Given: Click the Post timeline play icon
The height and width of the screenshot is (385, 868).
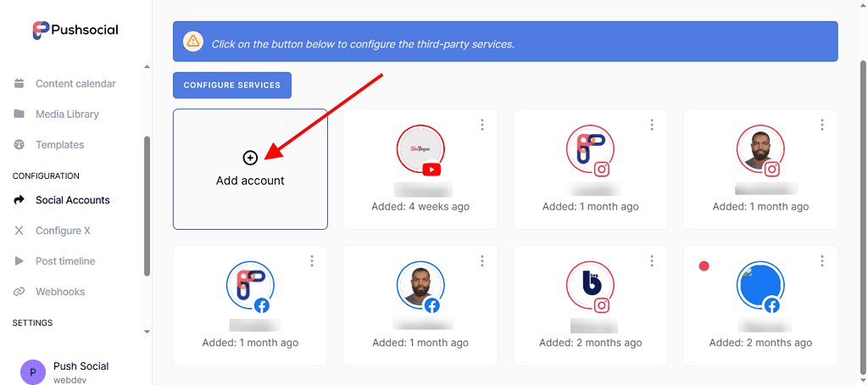Looking at the screenshot, I should 19,261.
